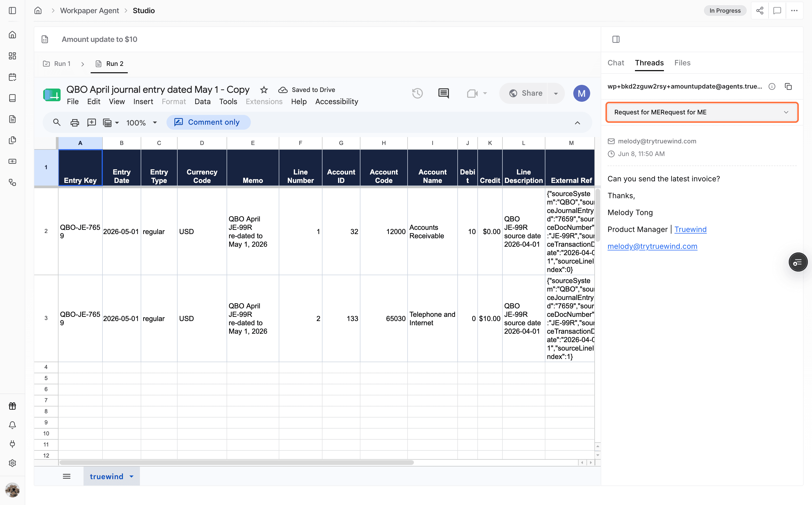Select the Run 2 tab
The width and height of the screenshot is (812, 505).
pos(109,64)
